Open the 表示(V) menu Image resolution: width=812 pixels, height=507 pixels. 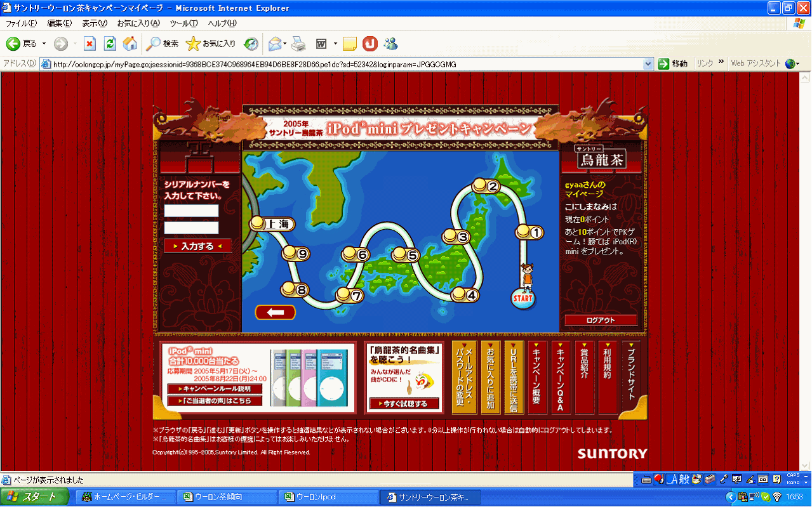tap(95, 23)
